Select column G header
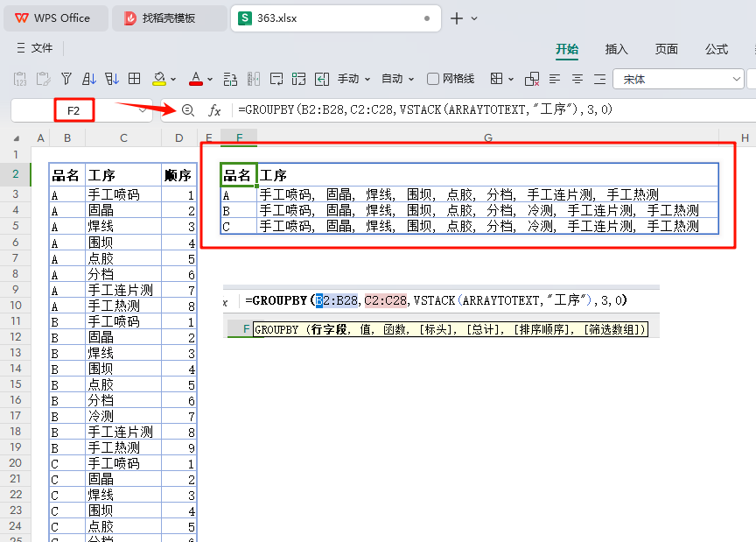 [488, 138]
